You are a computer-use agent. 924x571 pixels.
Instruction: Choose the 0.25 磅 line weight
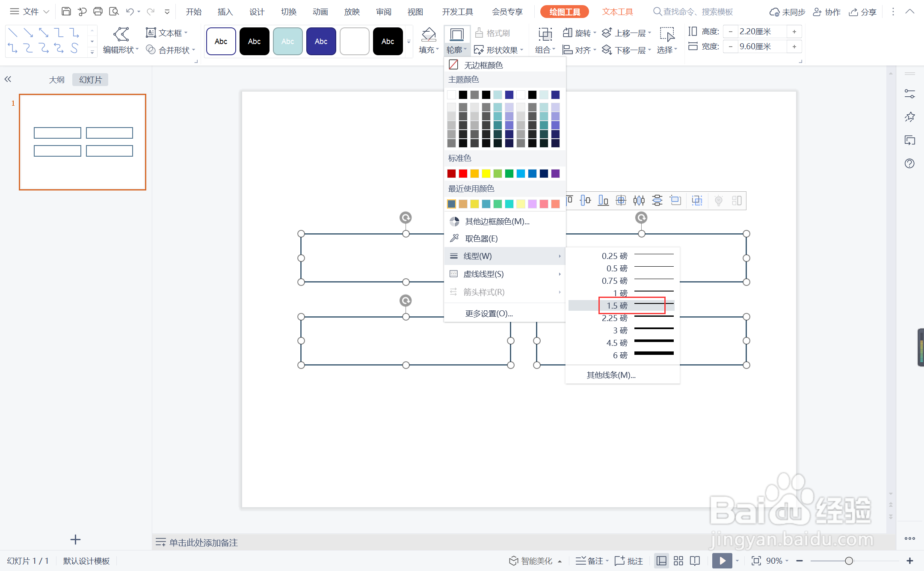[x=622, y=256]
